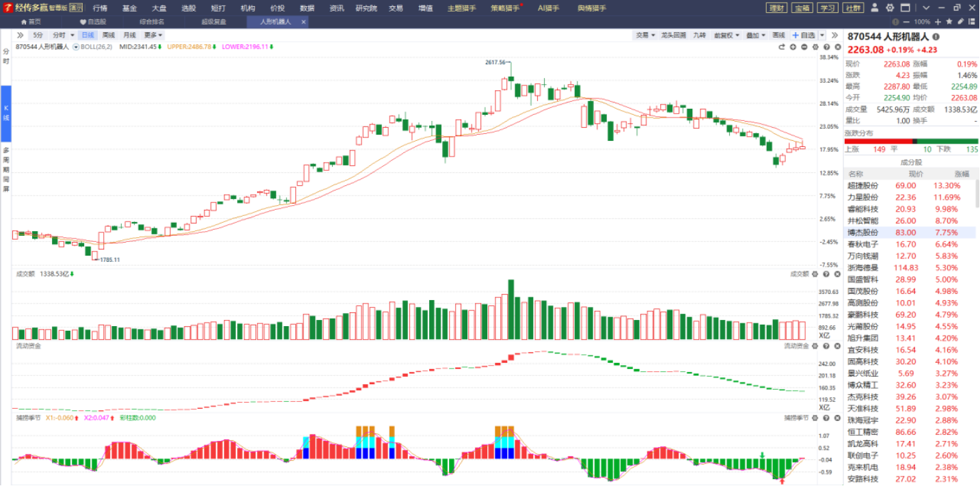
Task: Open the user account profile icon
Action: 875,8
